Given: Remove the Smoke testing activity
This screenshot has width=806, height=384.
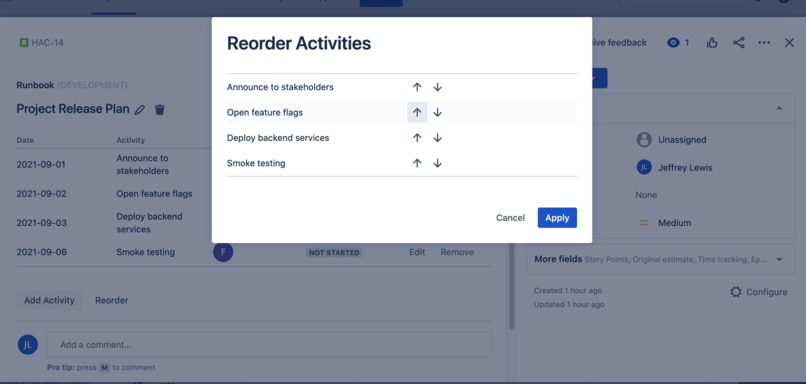Looking at the screenshot, I should (457, 252).
